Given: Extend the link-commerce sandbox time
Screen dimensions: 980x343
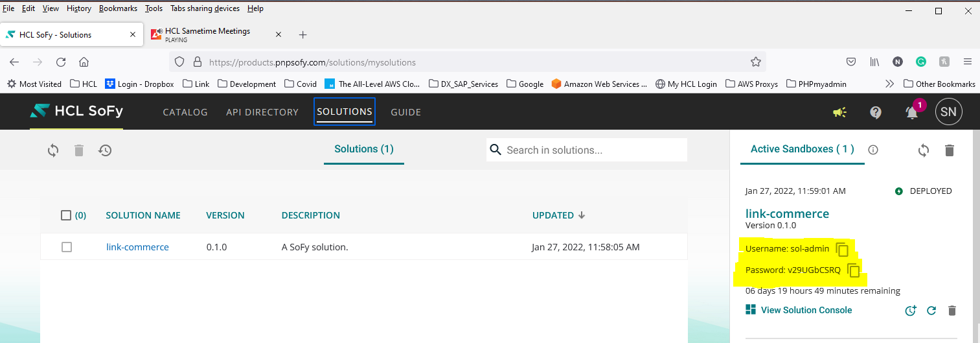Looking at the screenshot, I should [x=911, y=311].
